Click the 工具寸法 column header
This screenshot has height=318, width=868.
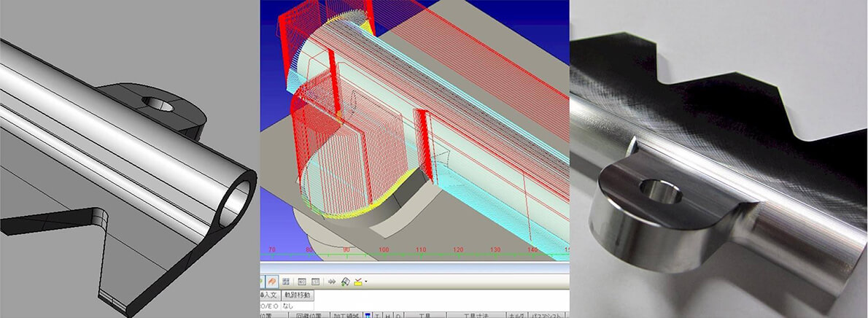click(476, 314)
